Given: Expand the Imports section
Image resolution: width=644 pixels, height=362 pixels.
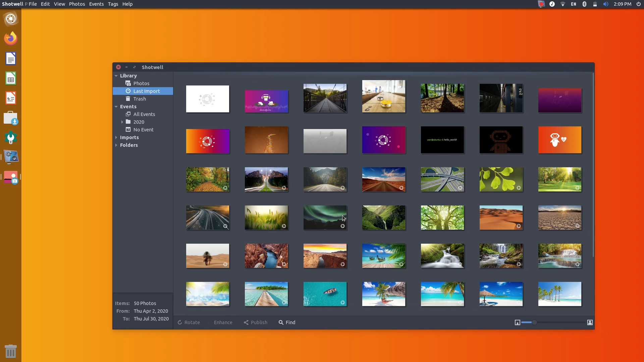Looking at the screenshot, I should pos(116,137).
